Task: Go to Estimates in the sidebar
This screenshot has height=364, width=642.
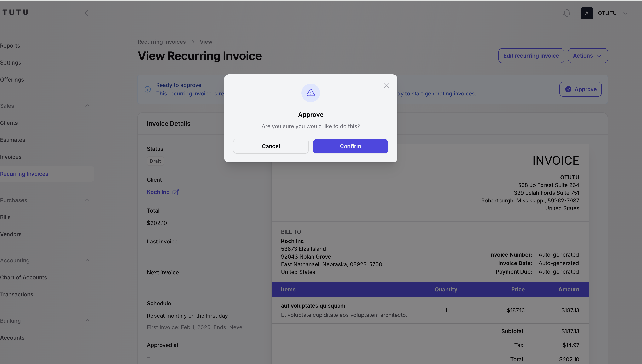Action: coord(13,140)
